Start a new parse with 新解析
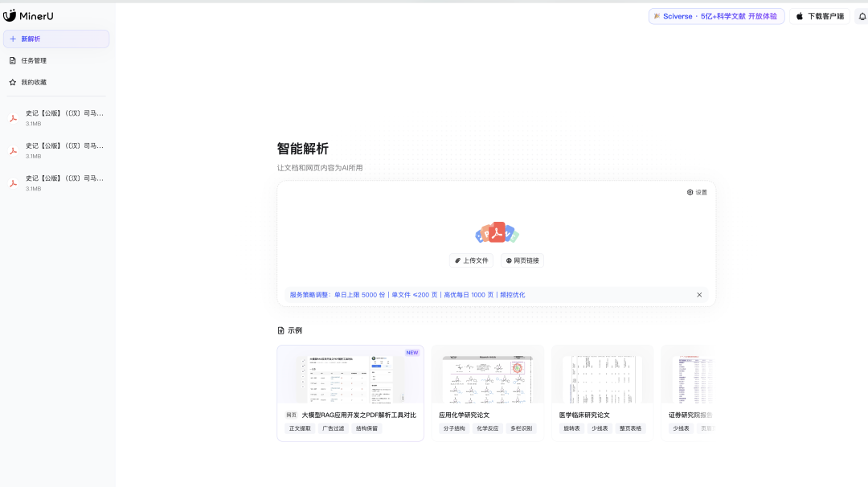 pyautogui.click(x=56, y=39)
